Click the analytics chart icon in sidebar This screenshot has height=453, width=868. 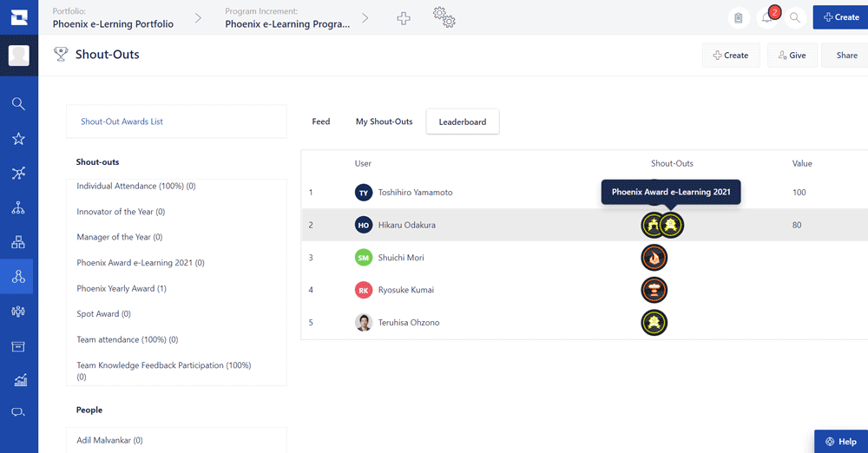tap(20, 380)
